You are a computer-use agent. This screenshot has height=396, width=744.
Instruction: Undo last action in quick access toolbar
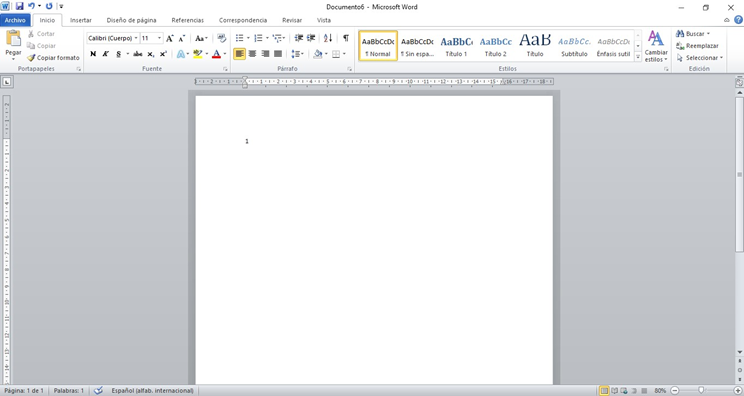coord(31,6)
